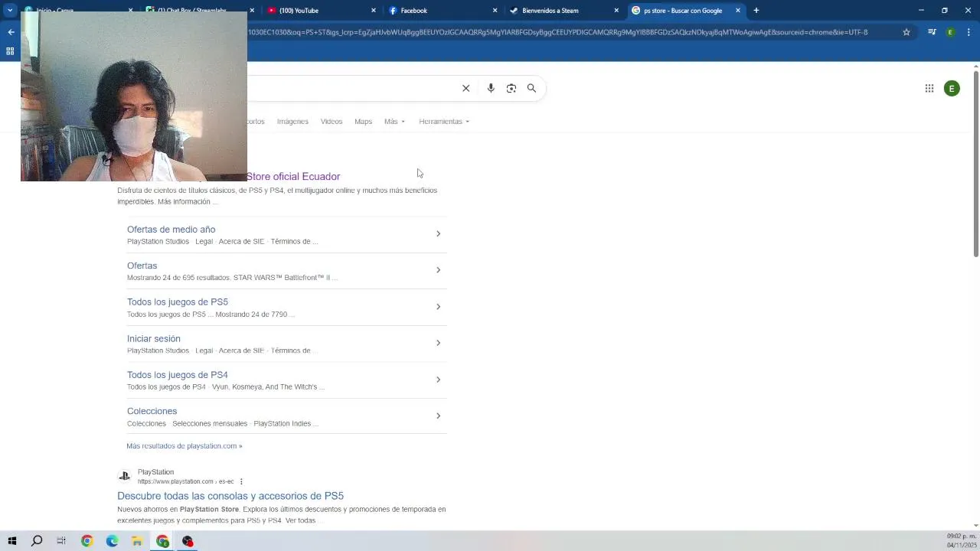Viewport: 980px width, 551px height.
Task: Click the webcam overlay thumbnail
Action: pyautogui.click(x=134, y=96)
